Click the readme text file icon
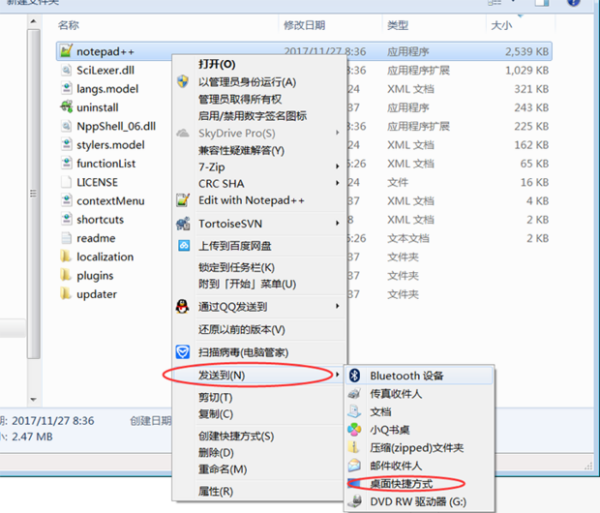The width and height of the screenshot is (600, 513). pos(66,238)
